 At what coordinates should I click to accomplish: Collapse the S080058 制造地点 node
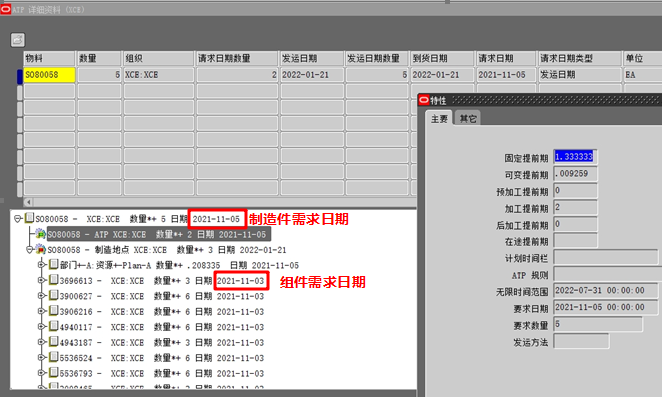point(30,250)
